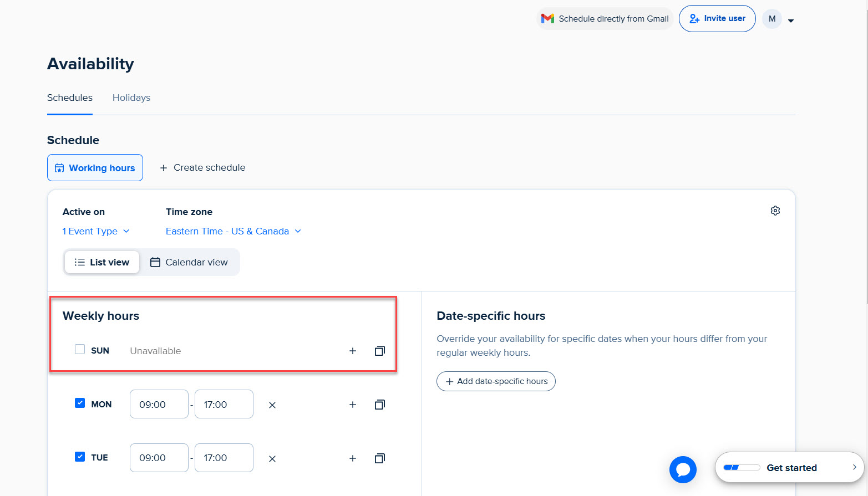868x496 pixels.
Task: Copy Sunday's hours to other days
Action: point(379,350)
